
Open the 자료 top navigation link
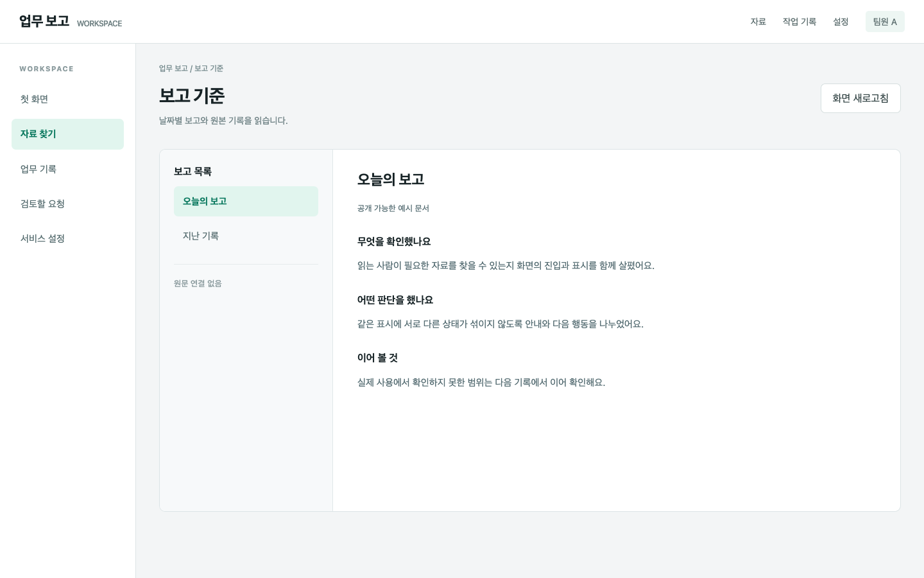click(758, 22)
